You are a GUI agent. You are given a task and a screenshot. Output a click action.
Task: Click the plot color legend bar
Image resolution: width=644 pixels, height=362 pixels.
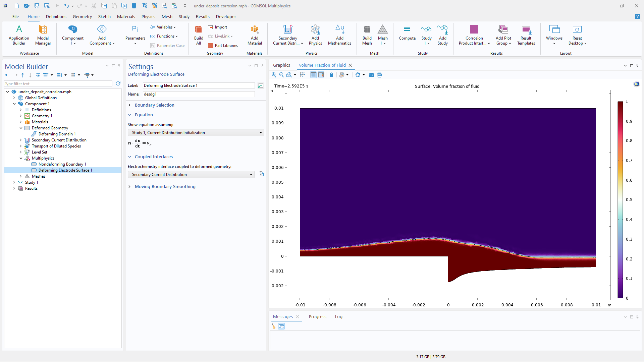point(620,200)
